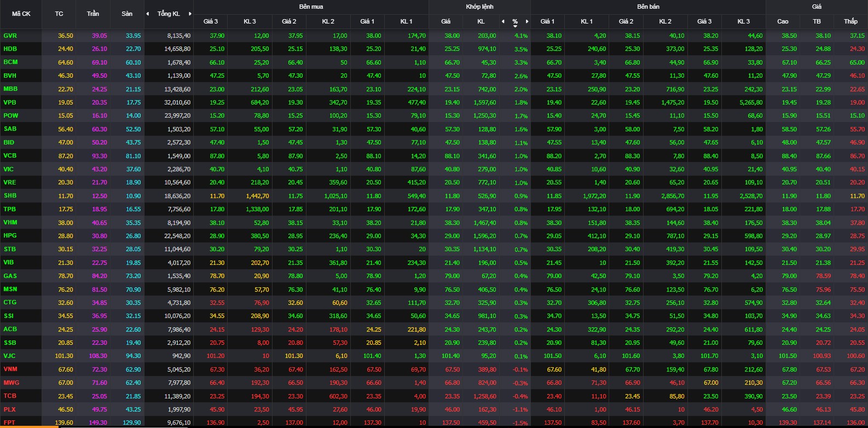Click the Thấp low price header
The height and width of the screenshot is (428, 868).
coord(850,21)
